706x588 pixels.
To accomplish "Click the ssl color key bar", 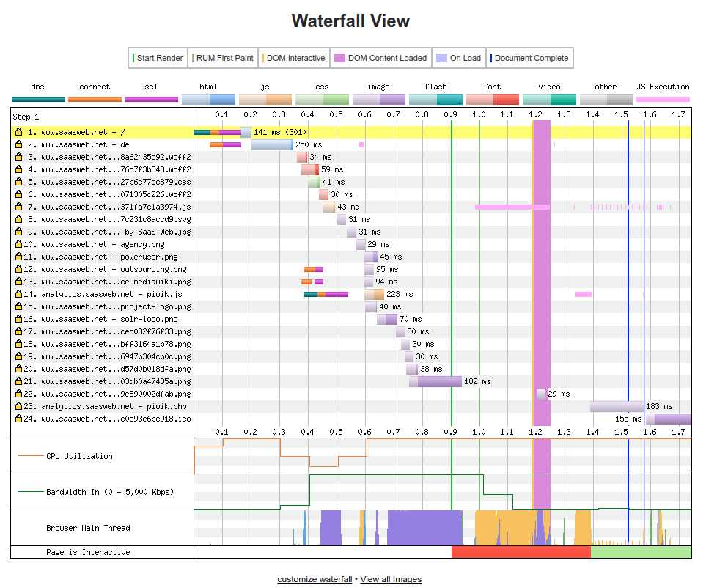I will point(151,99).
